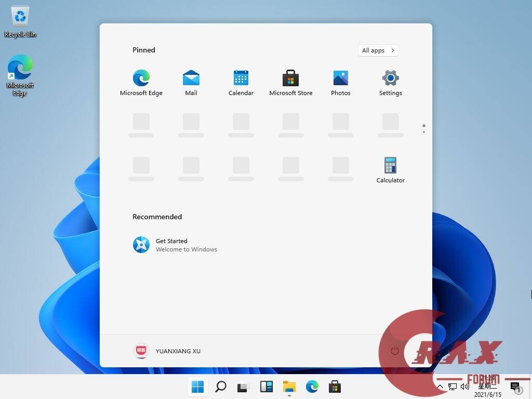This screenshot has height=399, width=532.
Task: Open the power options button
Action: tap(395, 351)
